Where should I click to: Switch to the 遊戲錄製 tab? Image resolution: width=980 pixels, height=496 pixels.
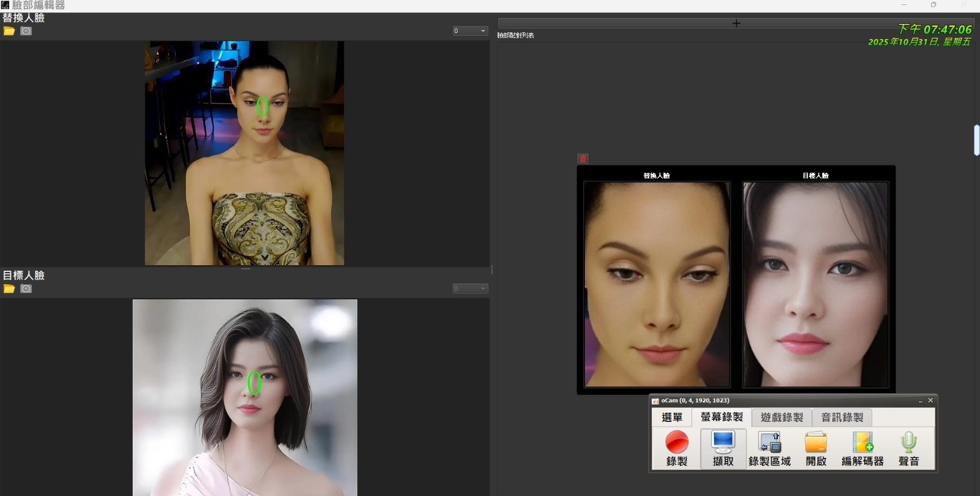(782, 418)
